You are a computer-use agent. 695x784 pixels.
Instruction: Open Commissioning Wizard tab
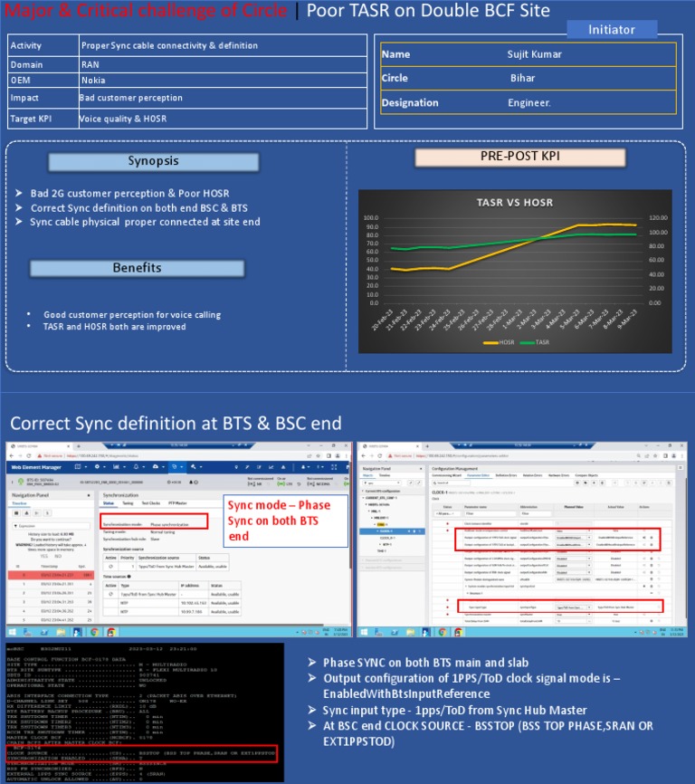pos(447,475)
